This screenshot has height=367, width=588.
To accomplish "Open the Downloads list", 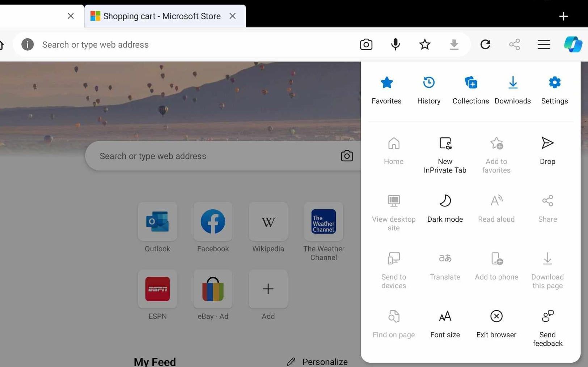I will [x=512, y=90].
